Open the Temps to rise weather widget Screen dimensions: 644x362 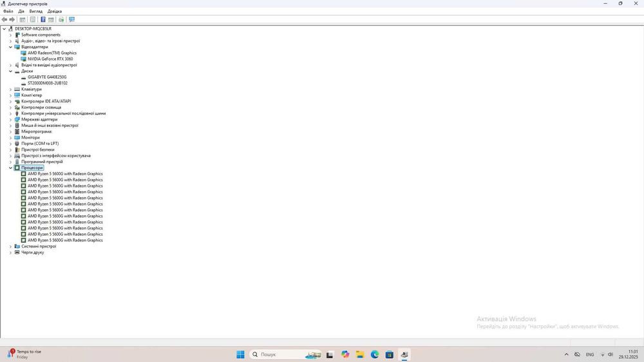(x=24, y=354)
